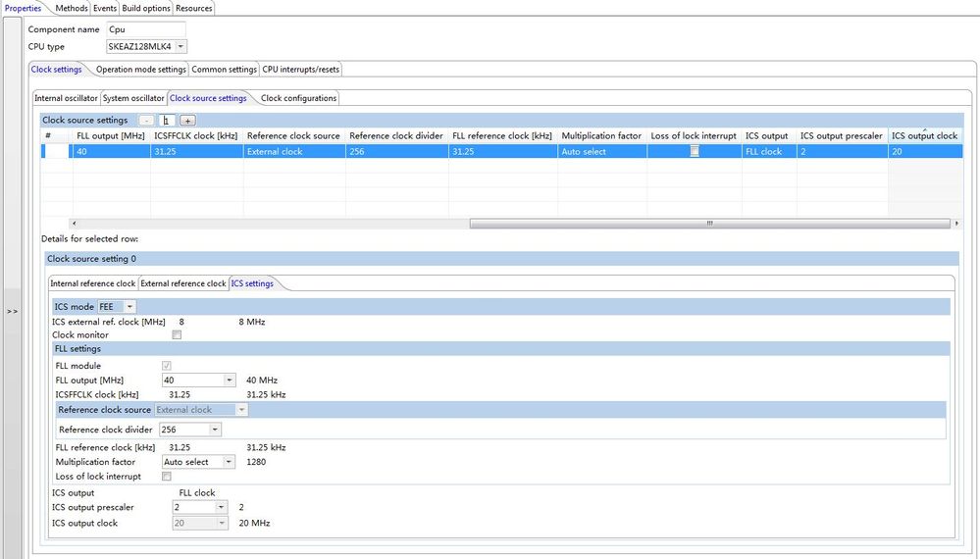Open the Reference clock source dropdown
This screenshot has width=980, height=559.
click(241, 410)
